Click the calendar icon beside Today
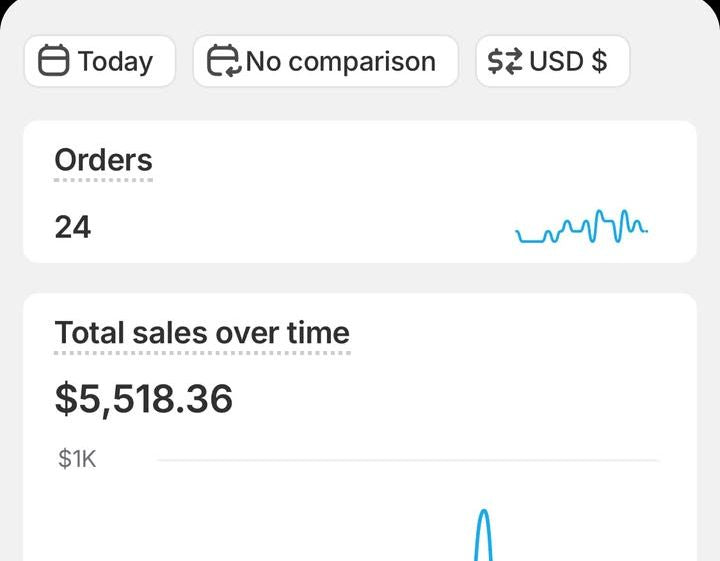The image size is (720, 561). [53, 60]
